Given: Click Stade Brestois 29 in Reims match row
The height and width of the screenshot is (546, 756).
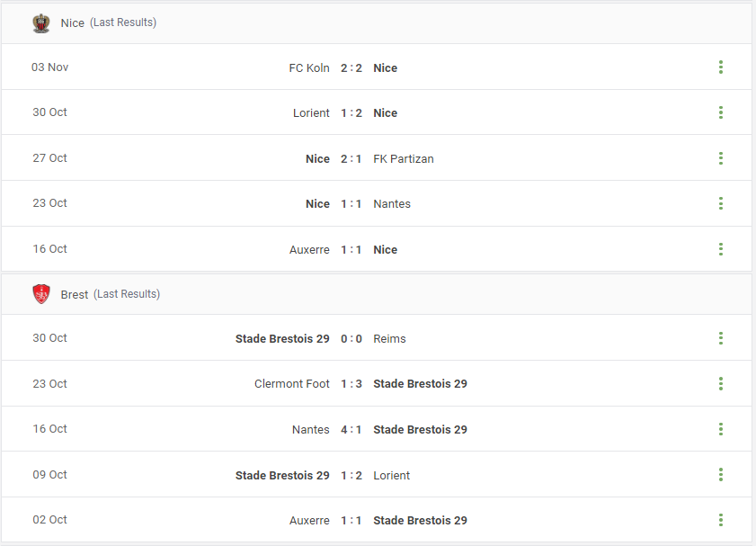Looking at the screenshot, I should click(282, 338).
